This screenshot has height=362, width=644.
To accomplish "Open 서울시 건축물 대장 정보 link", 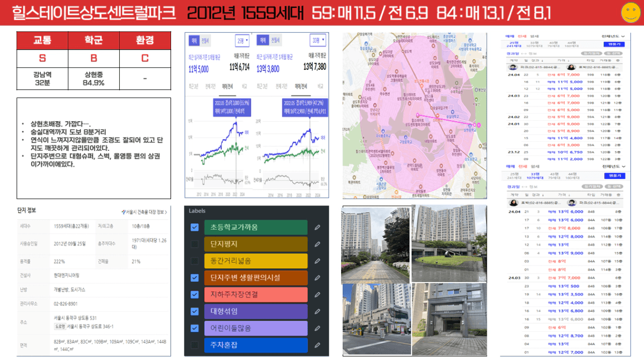I will [144, 212].
